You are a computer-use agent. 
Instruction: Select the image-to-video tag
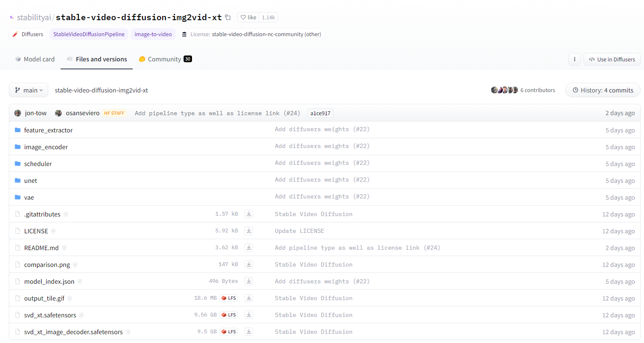click(x=153, y=34)
